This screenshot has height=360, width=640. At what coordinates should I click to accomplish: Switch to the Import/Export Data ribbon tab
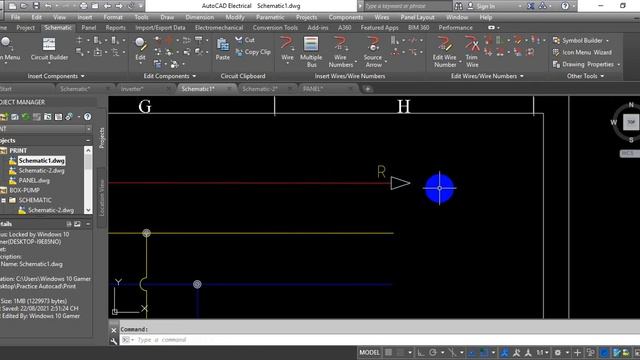pyautogui.click(x=160, y=28)
